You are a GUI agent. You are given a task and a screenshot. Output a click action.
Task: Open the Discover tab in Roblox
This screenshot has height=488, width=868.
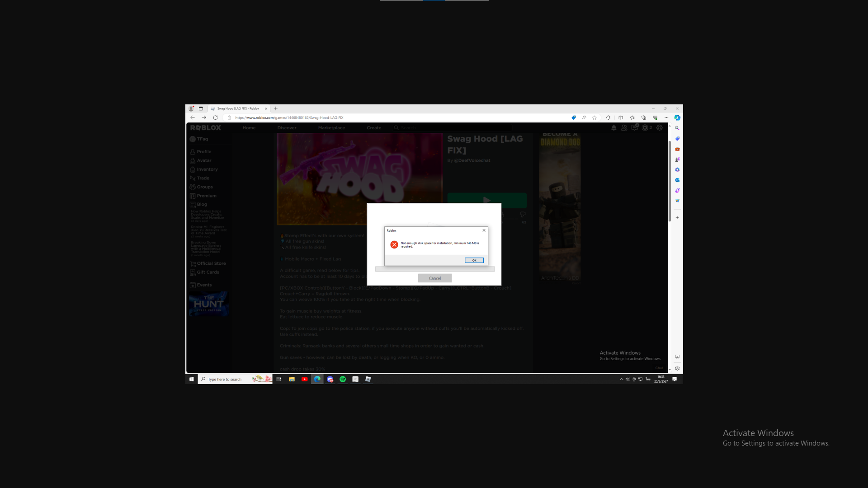pyautogui.click(x=287, y=128)
